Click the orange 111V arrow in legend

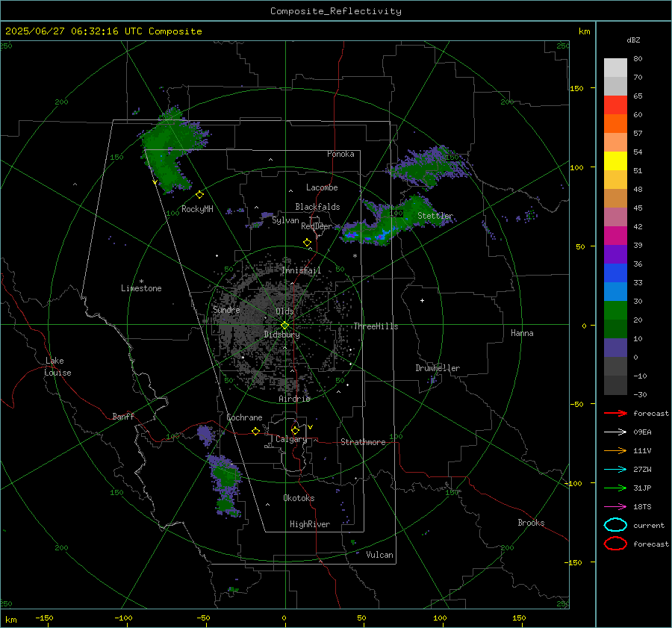point(615,450)
